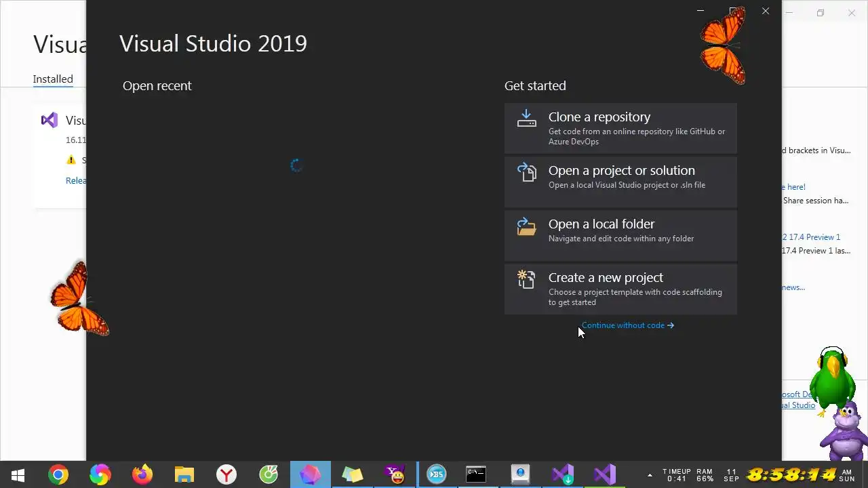Choose the Clone a repository option
Viewport: 868px width, 488px height.
[620, 128]
